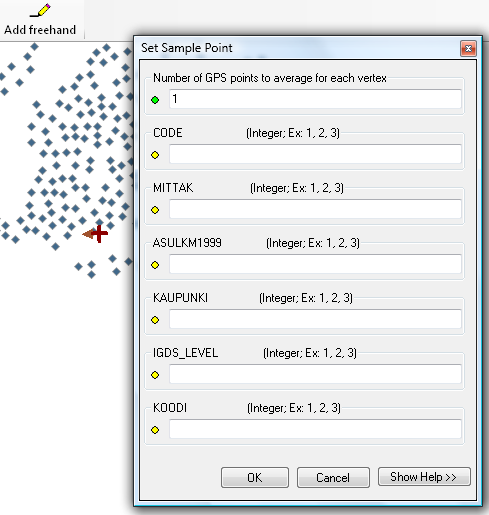The image size is (489, 515).
Task: Click inside the ASULKM1999 input field
Action: pos(315,264)
